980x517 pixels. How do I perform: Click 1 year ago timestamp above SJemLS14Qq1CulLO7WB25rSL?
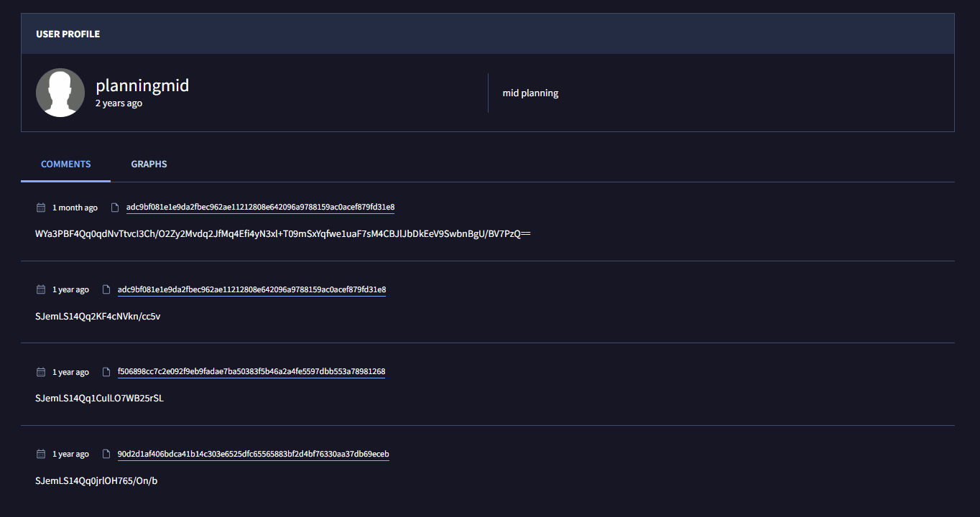click(x=70, y=372)
